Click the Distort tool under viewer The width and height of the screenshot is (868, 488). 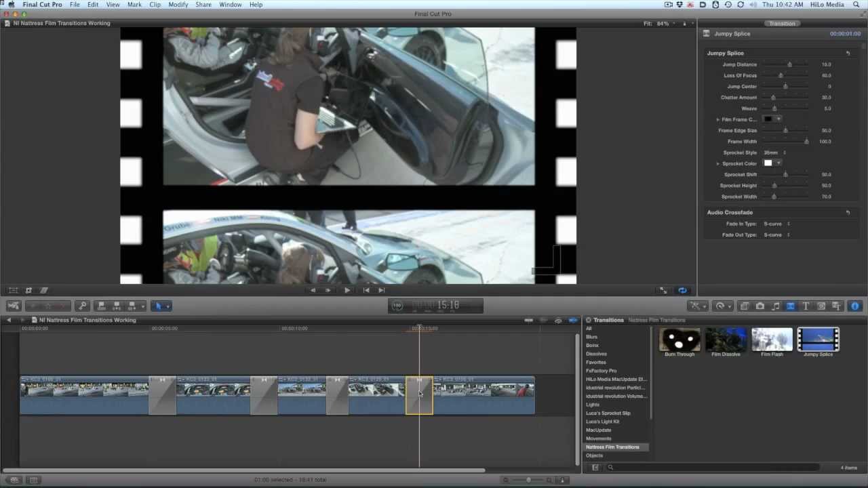(x=44, y=290)
